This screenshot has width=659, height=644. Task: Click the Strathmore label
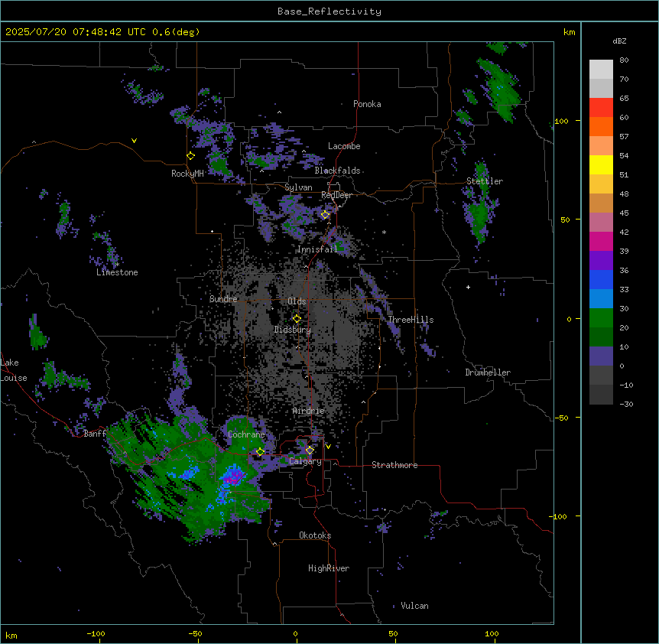click(394, 465)
